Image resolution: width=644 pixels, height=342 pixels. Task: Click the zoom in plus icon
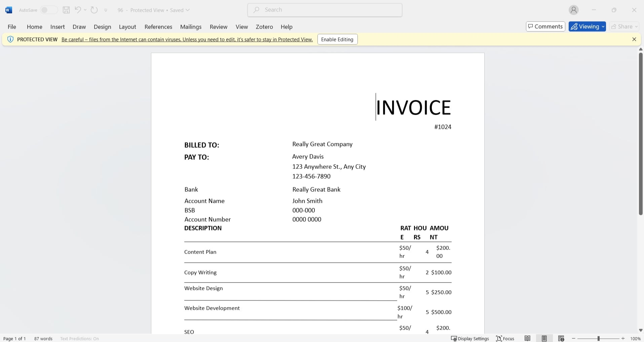coord(623,338)
